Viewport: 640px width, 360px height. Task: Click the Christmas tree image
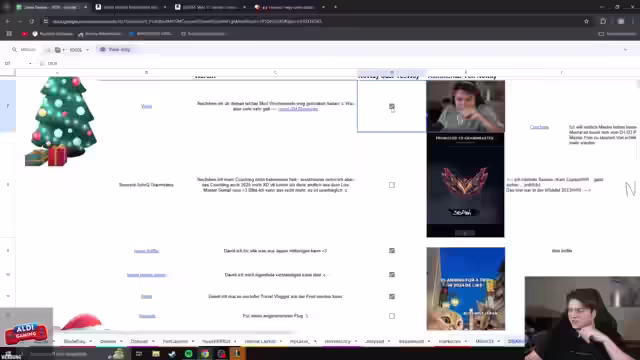coord(61,121)
